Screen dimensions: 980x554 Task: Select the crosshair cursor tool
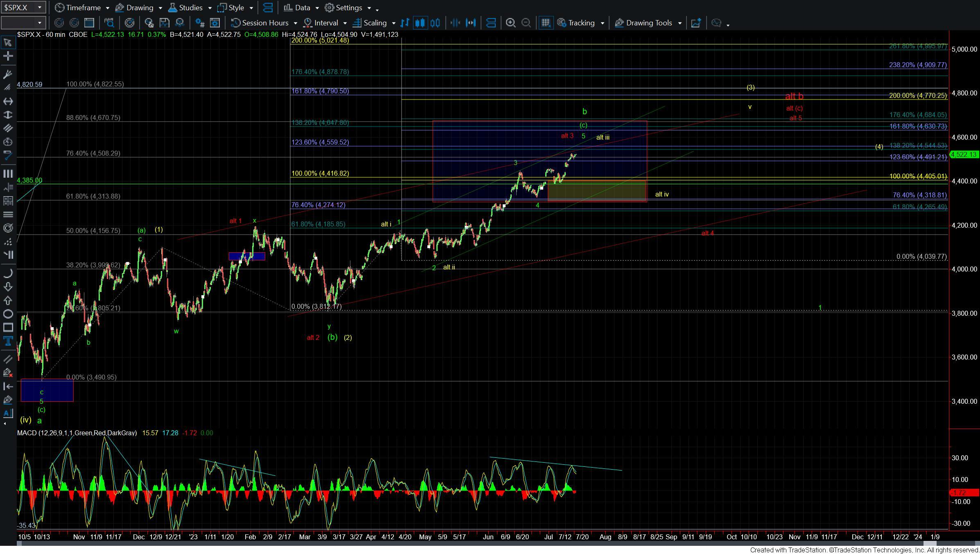(7, 56)
